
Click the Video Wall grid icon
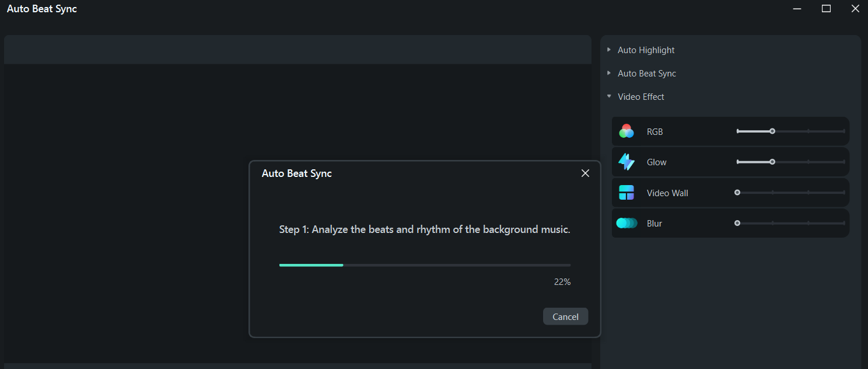(626, 193)
